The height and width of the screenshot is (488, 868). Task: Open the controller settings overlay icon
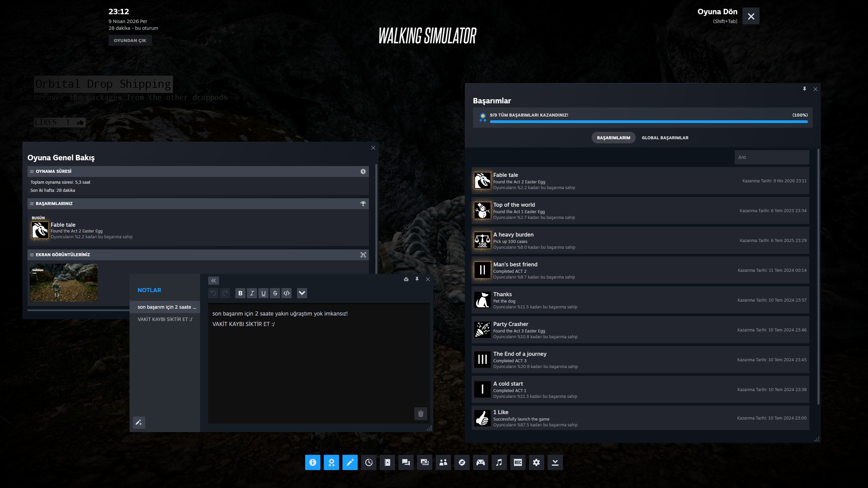(480, 463)
